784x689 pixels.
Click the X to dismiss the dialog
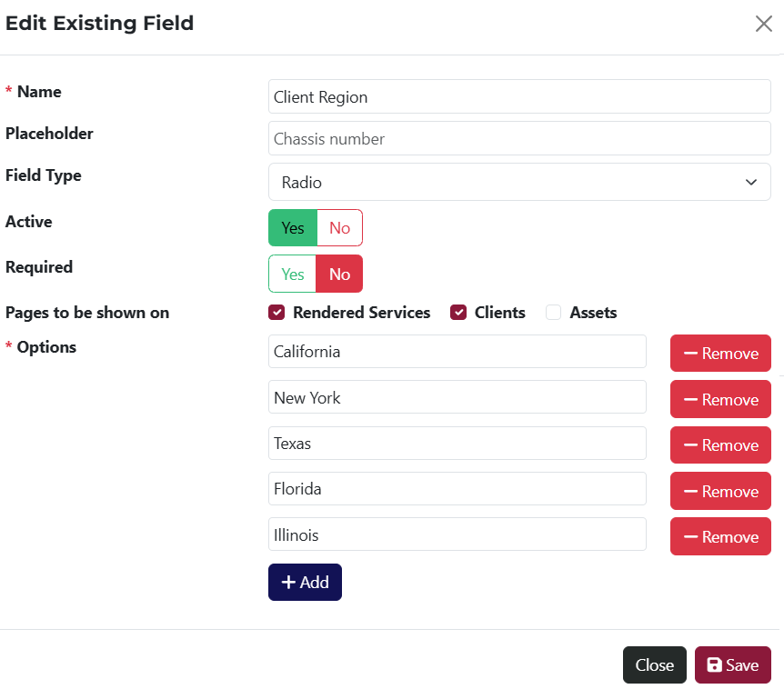click(763, 24)
